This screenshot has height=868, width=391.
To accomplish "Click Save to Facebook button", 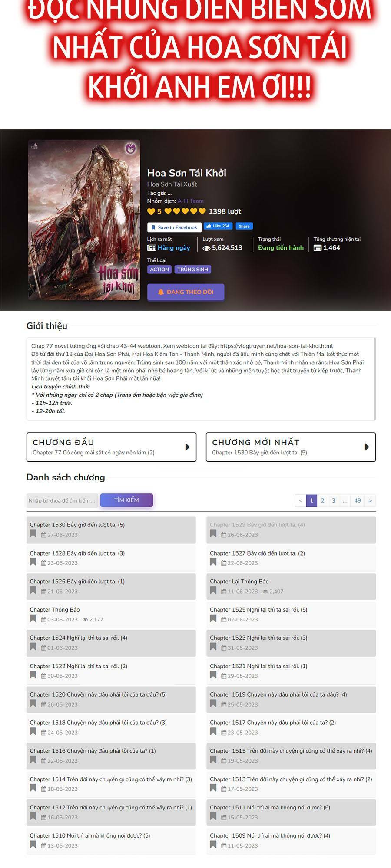I will pyautogui.click(x=174, y=227).
